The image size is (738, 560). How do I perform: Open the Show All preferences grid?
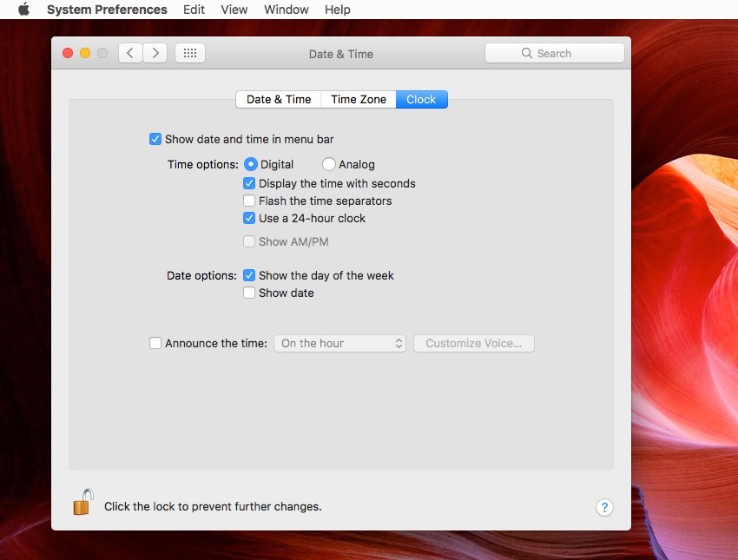coord(190,53)
